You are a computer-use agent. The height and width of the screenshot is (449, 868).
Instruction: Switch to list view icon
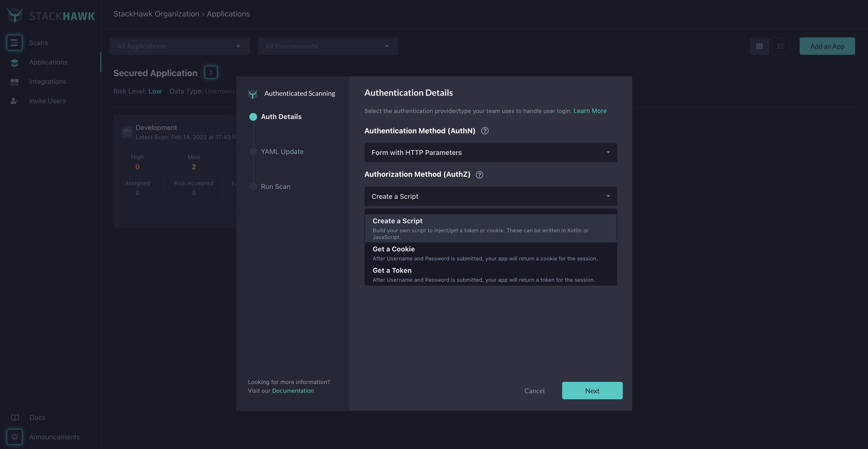(780, 46)
